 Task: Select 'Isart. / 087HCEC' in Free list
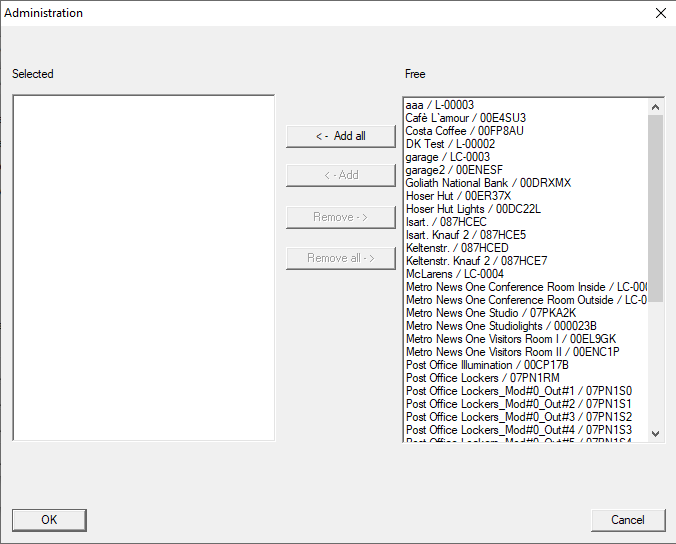point(446,222)
